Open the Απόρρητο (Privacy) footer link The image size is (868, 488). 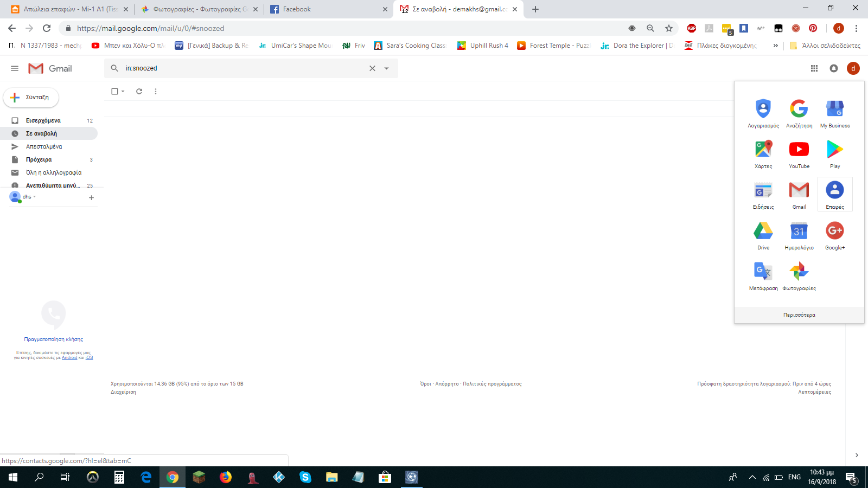tap(447, 384)
